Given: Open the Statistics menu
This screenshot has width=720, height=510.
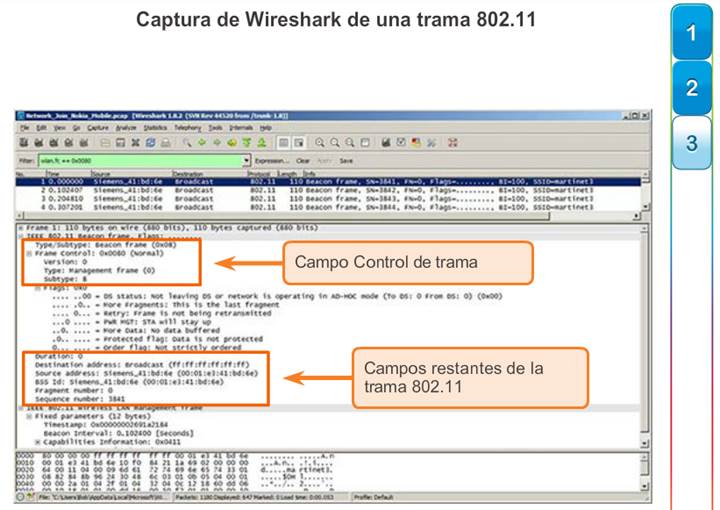Looking at the screenshot, I should point(155,128).
